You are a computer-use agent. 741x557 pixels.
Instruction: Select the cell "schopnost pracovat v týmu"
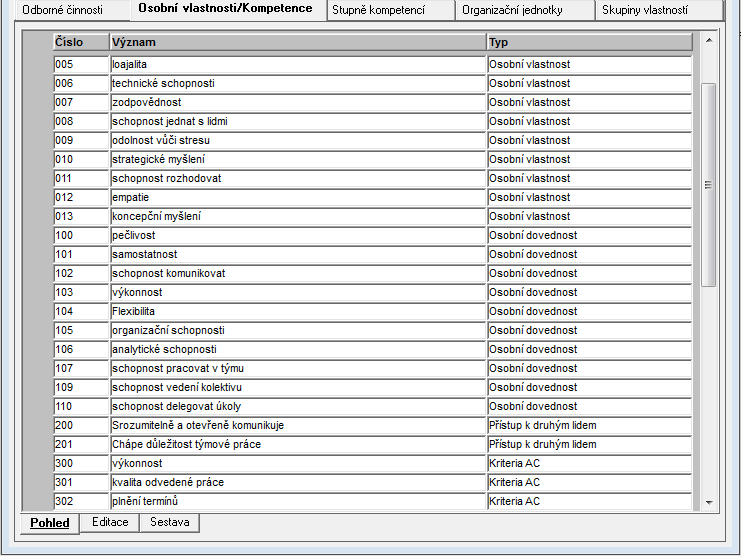point(298,368)
